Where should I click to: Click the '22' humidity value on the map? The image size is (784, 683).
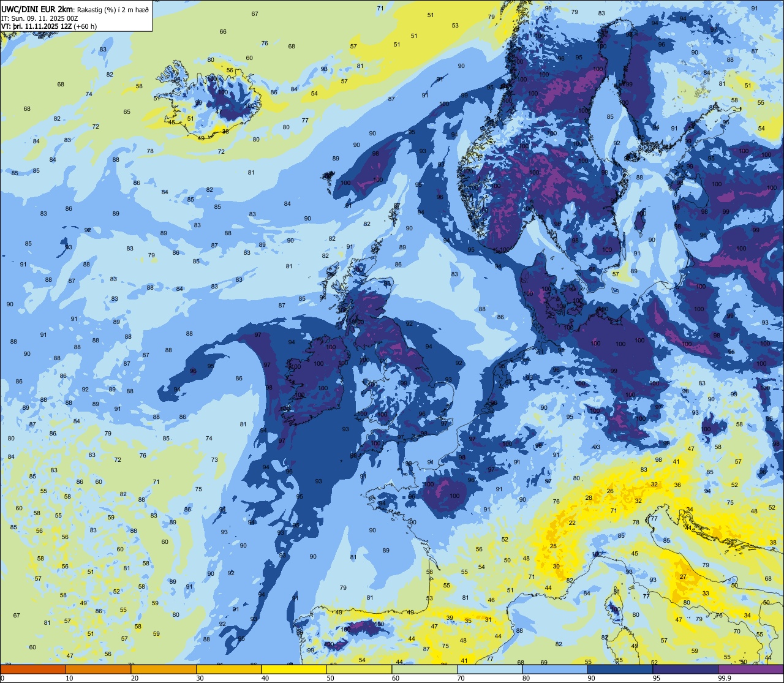pos(572,523)
